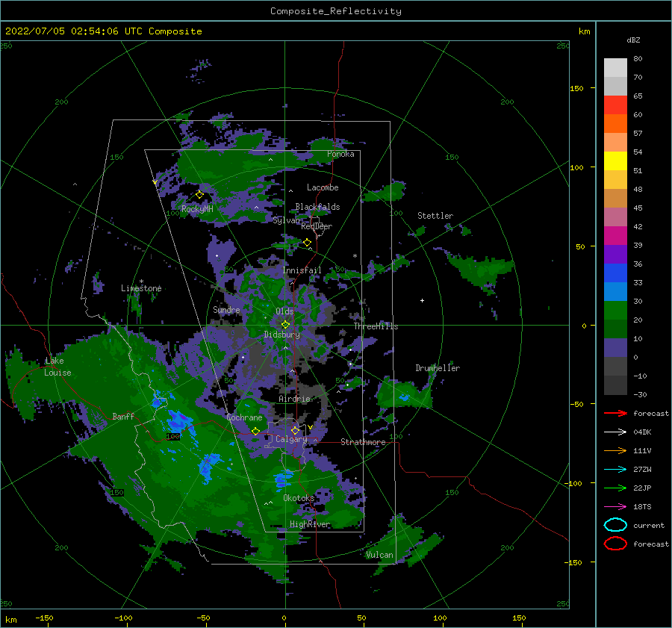Select the light blue 30-33 dBZ swatch
Screen dimensions: 672x628
(615, 292)
